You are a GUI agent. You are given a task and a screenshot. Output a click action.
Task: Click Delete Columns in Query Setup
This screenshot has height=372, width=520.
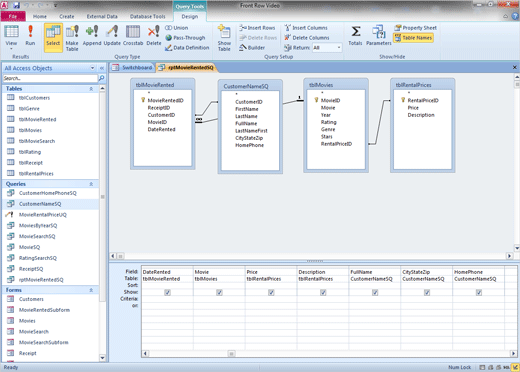click(x=307, y=38)
